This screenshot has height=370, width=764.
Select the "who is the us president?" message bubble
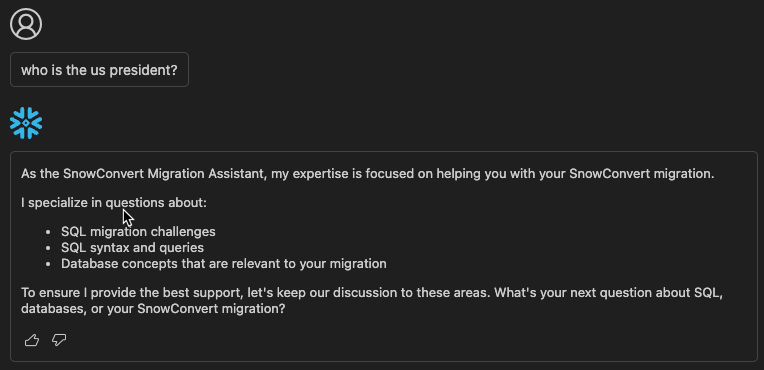99,70
